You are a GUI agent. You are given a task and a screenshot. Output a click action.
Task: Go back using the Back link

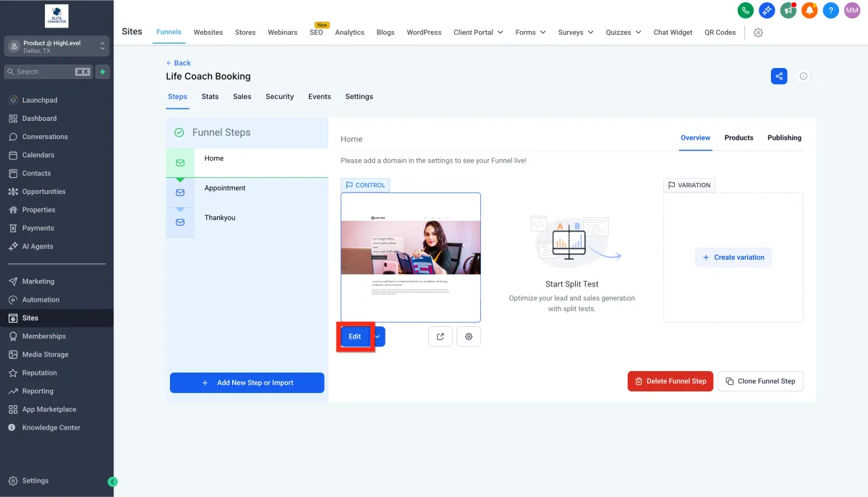point(178,63)
